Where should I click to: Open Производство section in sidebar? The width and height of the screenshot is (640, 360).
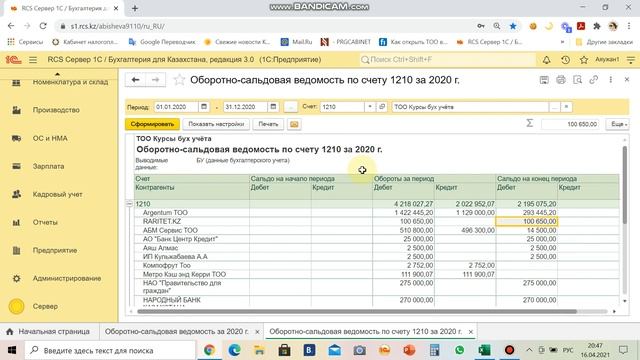[x=56, y=110]
